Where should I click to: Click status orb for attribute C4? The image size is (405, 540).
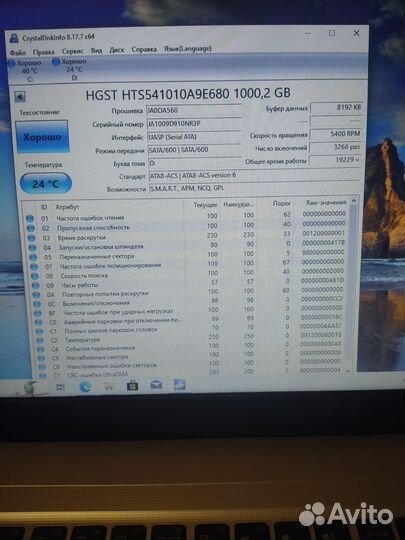(x=41, y=349)
